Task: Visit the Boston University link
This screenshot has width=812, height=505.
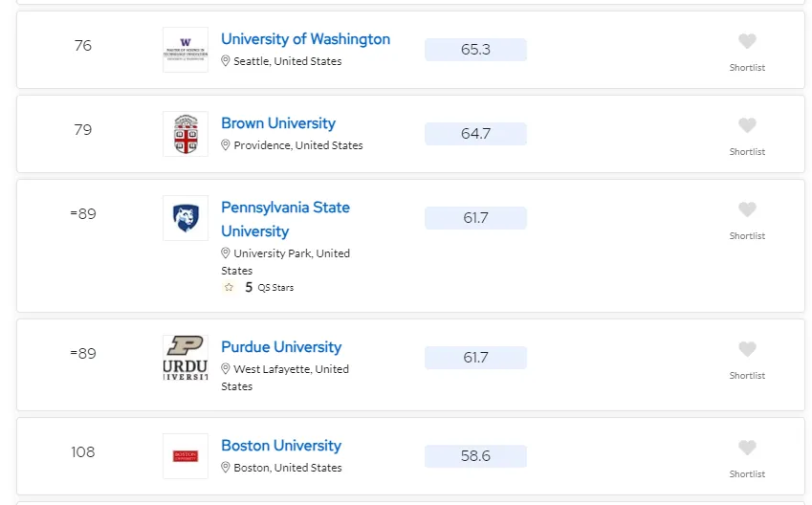Action: [x=280, y=446]
